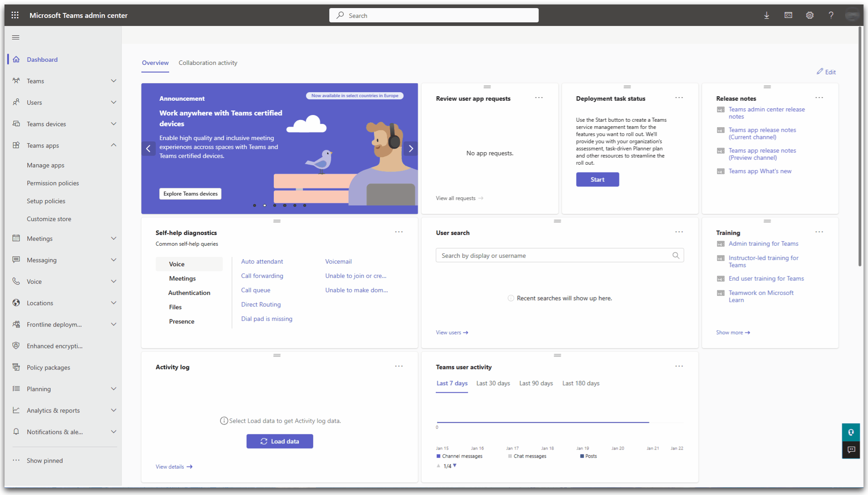Click the Explore Teams devices button
Screen dimensions: 868x495
tap(191, 194)
